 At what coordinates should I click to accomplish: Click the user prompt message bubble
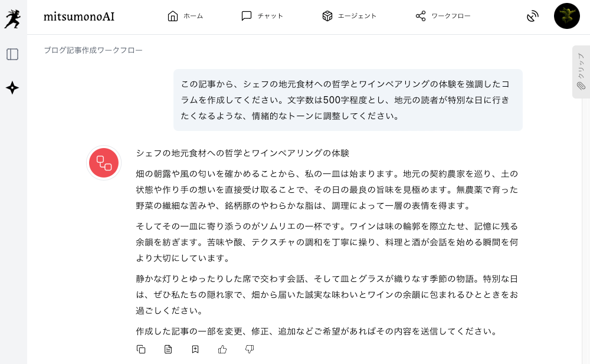[348, 100]
